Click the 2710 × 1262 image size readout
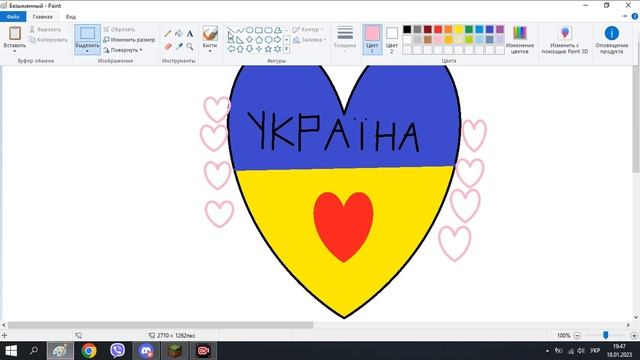640x360 pixels. coord(176,336)
